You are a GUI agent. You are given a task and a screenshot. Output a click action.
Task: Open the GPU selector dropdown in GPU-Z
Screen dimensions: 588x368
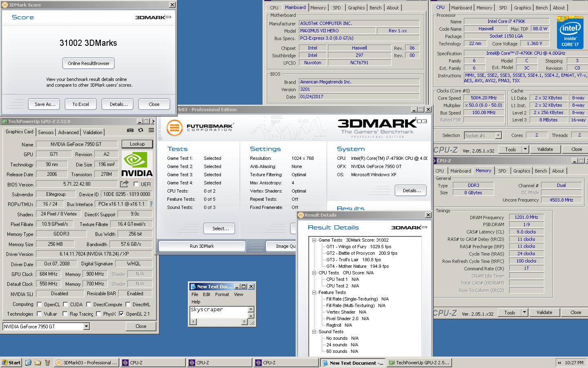[x=86, y=326]
